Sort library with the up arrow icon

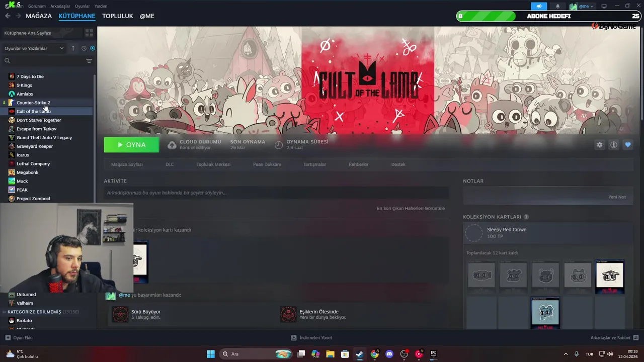(x=73, y=48)
